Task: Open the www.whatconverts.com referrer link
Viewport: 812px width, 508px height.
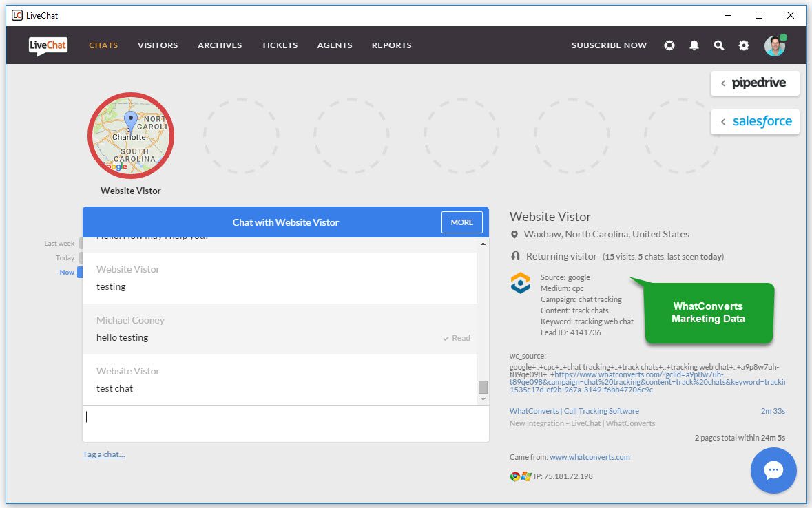Action: 590,457
